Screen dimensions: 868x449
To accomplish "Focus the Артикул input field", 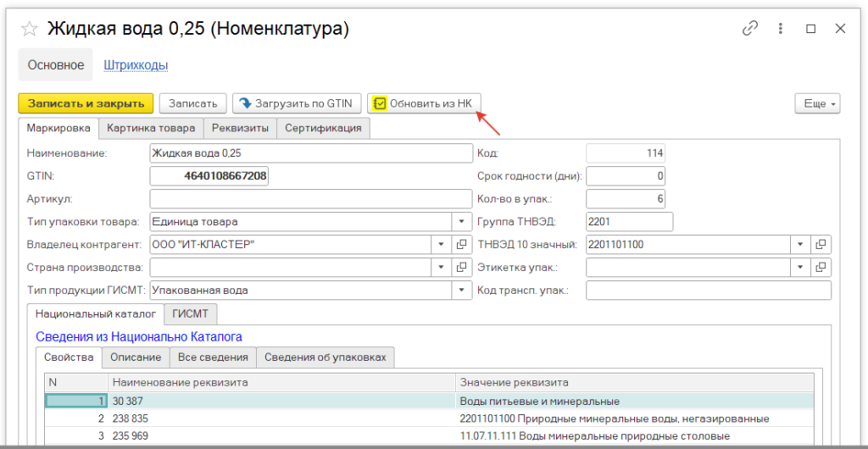I will point(311,199).
